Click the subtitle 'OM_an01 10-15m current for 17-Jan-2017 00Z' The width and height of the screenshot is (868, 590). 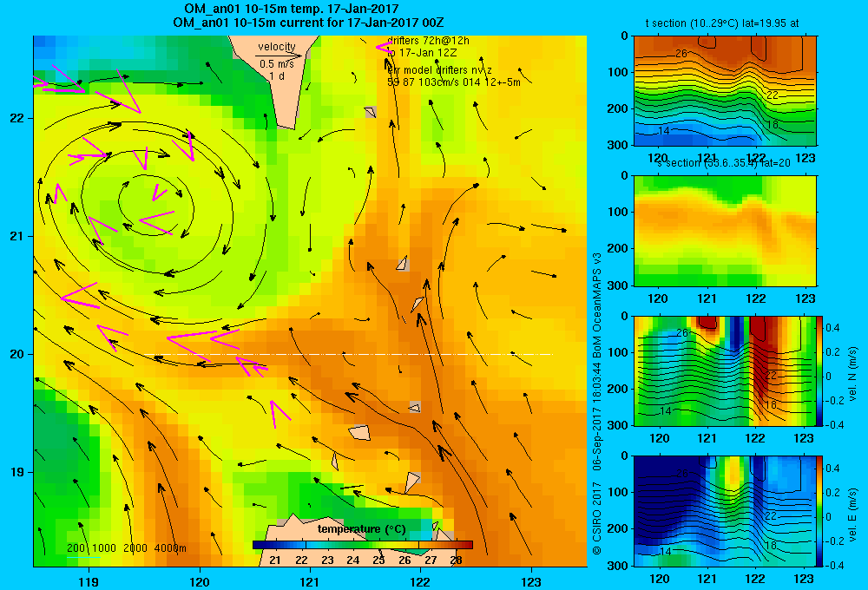[x=308, y=23]
